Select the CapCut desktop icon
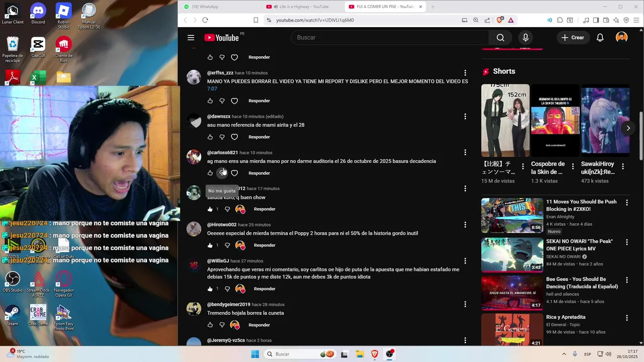 click(x=38, y=48)
